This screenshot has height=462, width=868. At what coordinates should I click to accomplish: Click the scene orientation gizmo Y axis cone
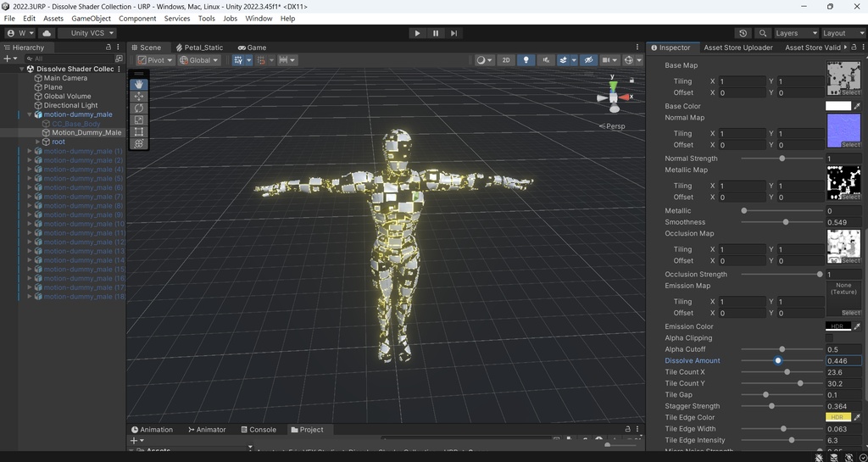pos(613,86)
